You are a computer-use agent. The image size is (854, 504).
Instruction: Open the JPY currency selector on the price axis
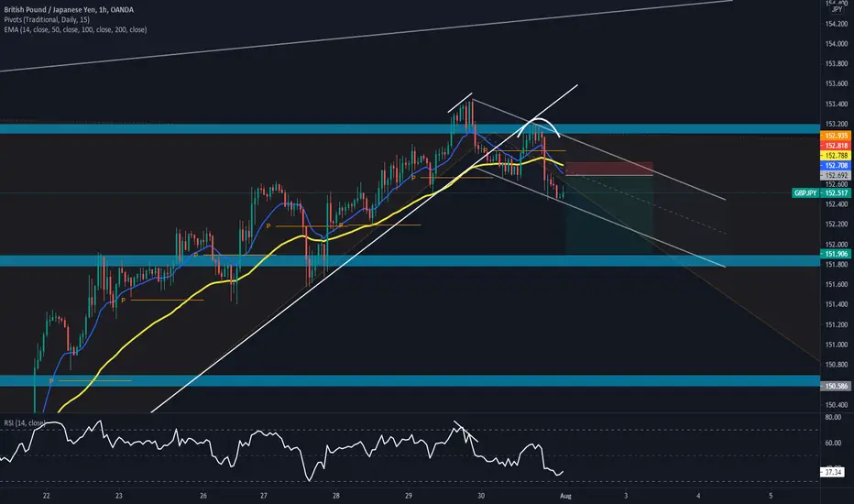837,9
